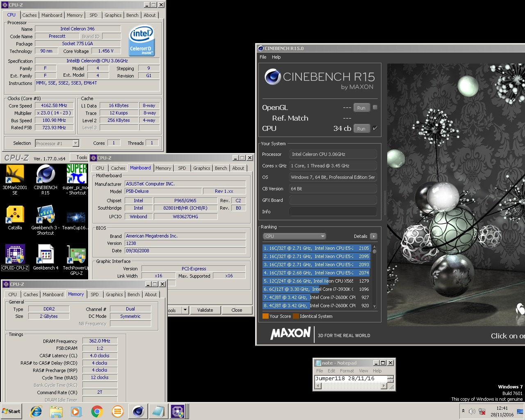Screen dimensions: 525x420
Task: Click the GFX Board field in Cinebench
Action: pos(333,200)
